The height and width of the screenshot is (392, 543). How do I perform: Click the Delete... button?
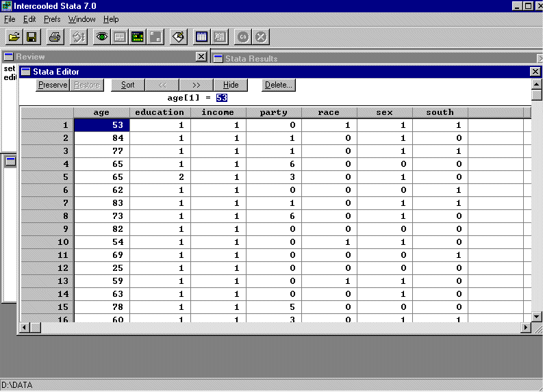click(279, 85)
